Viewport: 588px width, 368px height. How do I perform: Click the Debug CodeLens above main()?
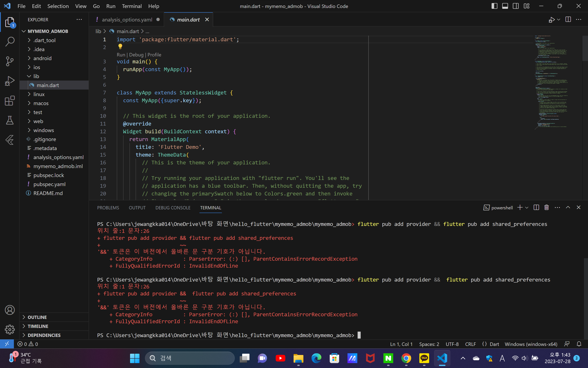click(x=136, y=55)
